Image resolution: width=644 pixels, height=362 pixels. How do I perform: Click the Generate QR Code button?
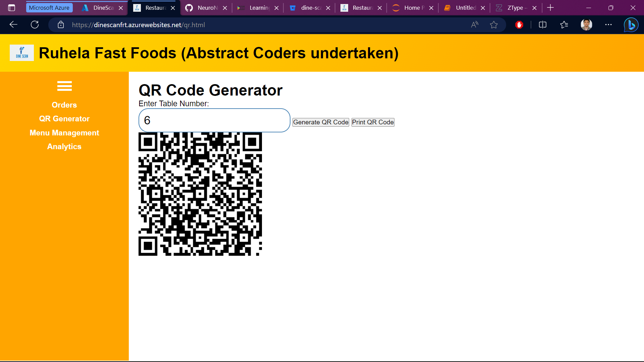320,122
